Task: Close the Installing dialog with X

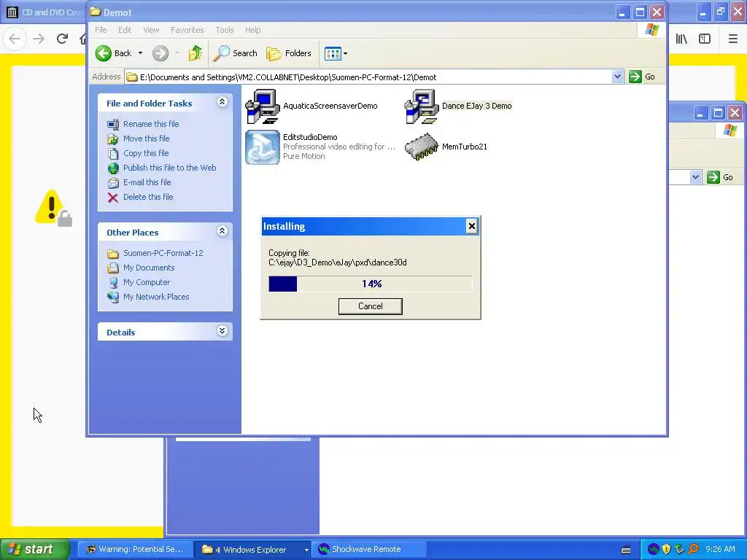Action: click(472, 226)
